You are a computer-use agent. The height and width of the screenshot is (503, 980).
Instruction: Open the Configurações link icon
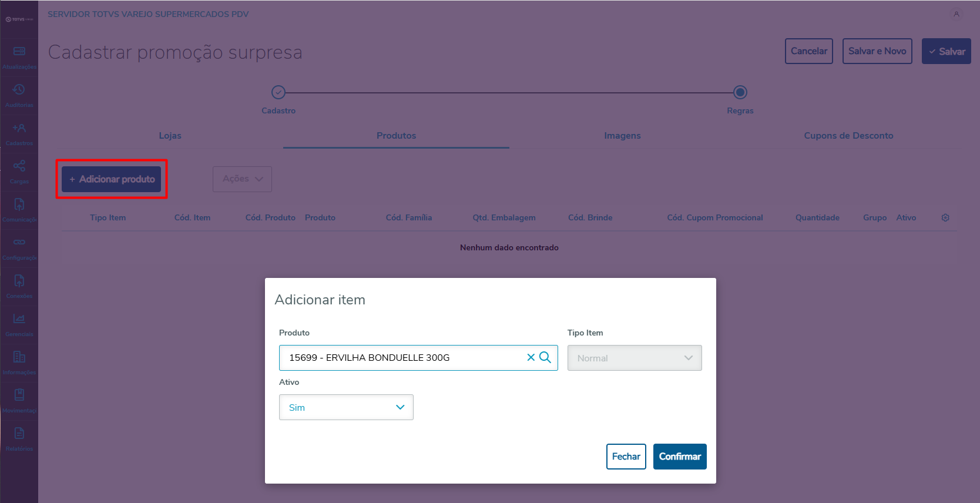[19, 242]
